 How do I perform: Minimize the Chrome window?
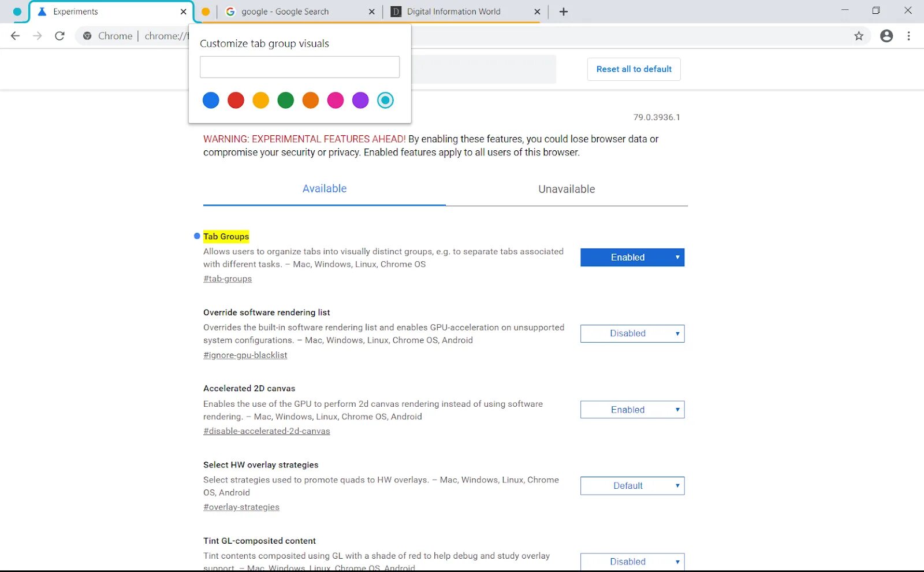tap(845, 10)
